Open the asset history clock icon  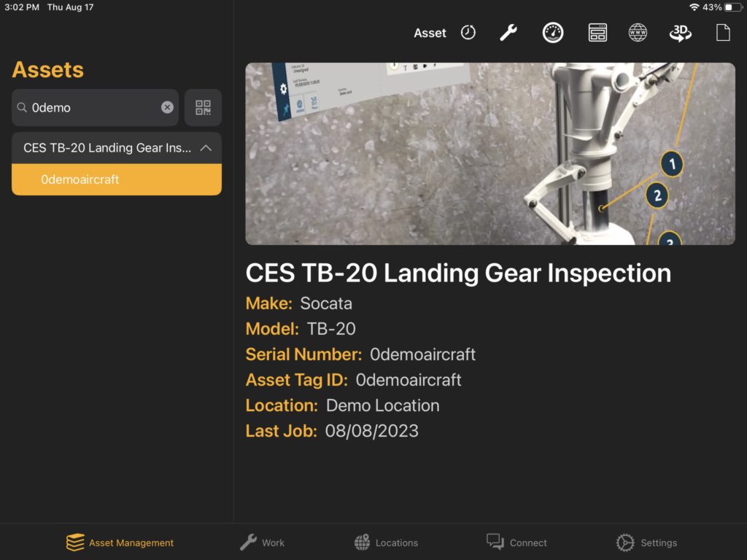point(468,33)
